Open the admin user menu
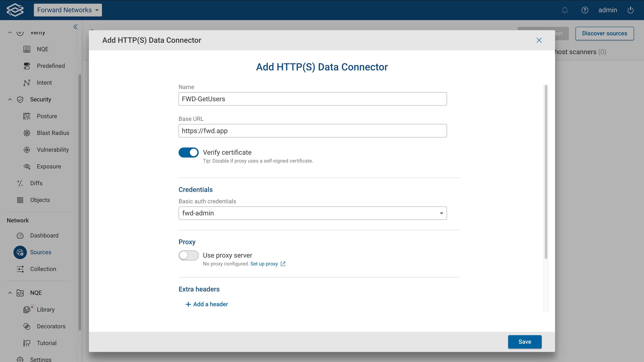Screen dimensions: 644x362 click(608, 10)
